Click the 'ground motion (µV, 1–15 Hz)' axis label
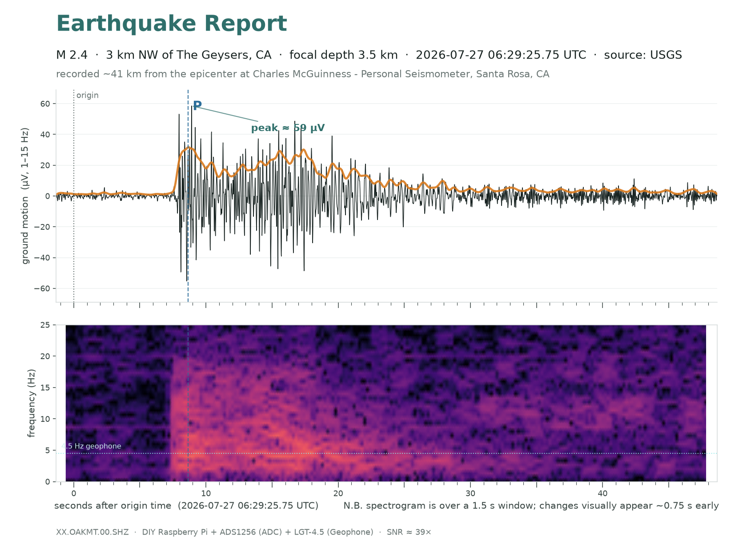 [x=25, y=196]
